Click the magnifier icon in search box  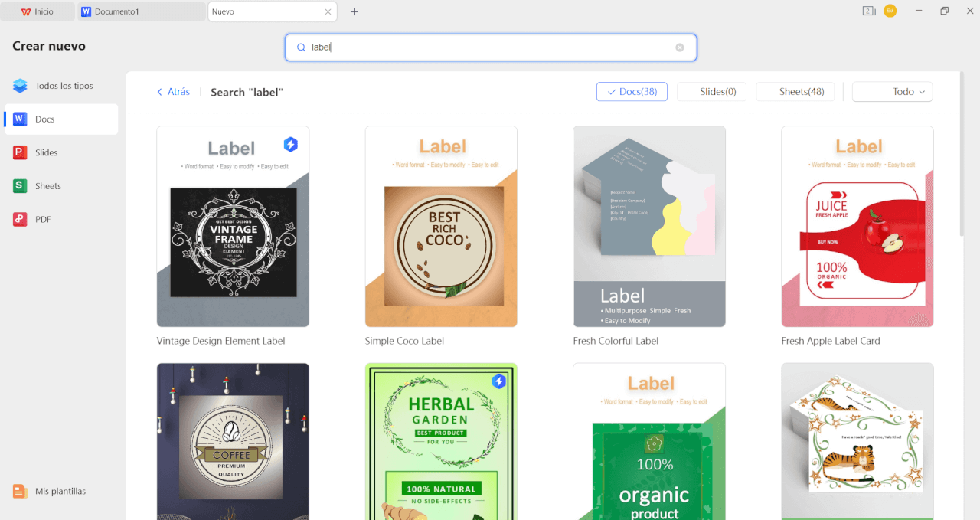(302, 47)
